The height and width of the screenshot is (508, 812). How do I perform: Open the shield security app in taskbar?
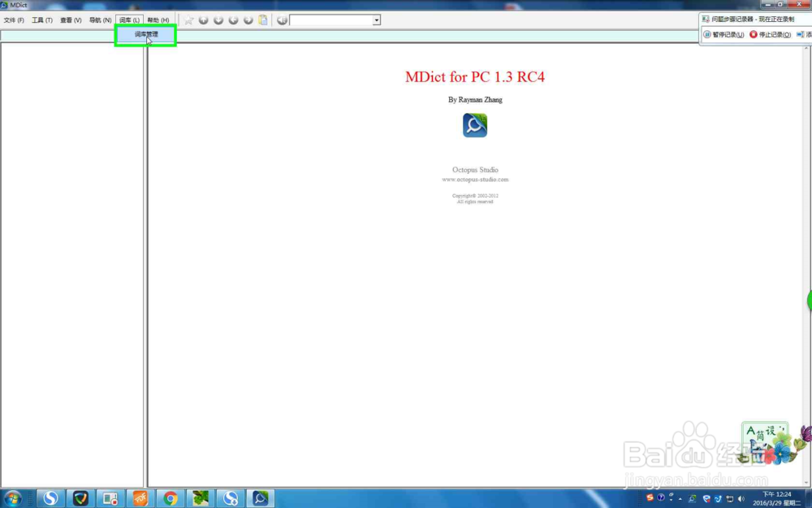tap(80, 499)
